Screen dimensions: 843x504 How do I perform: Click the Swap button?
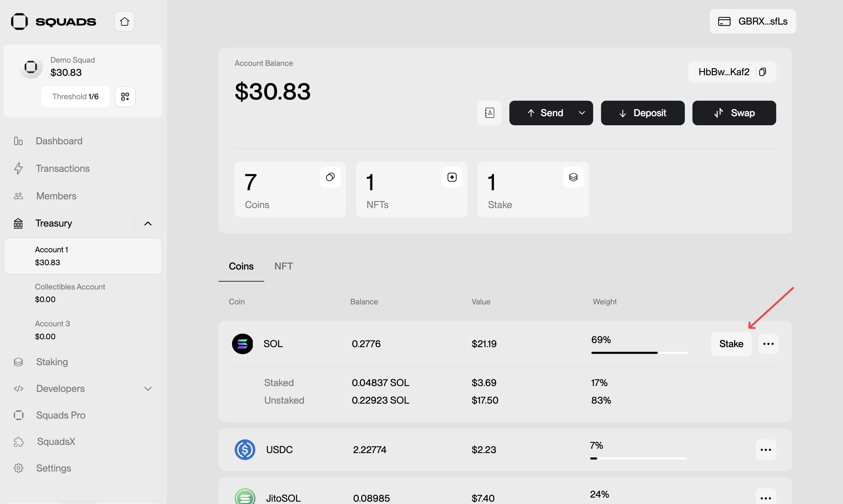pyautogui.click(x=734, y=113)
